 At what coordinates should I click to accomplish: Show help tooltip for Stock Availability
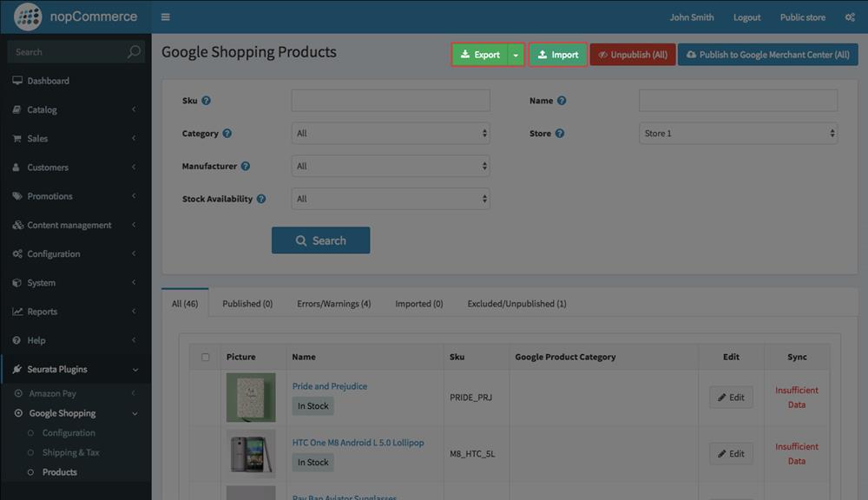click(261, 199)
